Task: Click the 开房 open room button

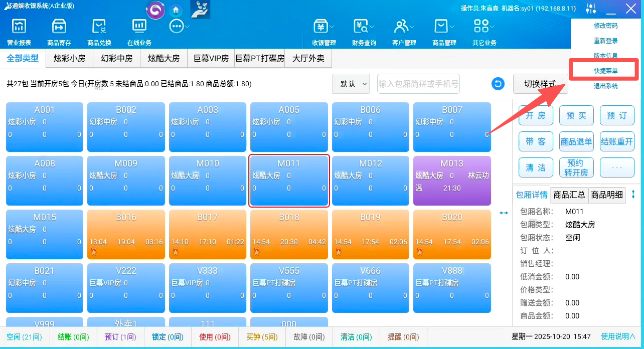Action: 536,115
